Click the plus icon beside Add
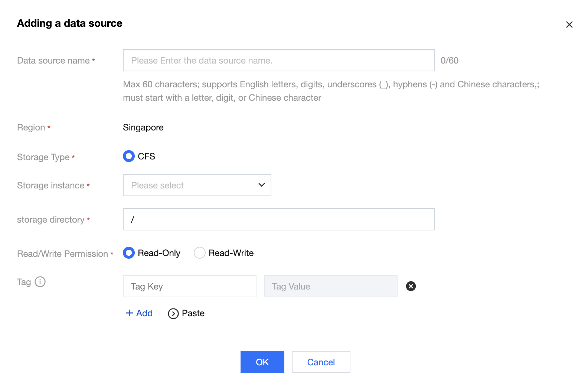Screen dimensions: 588x388 tap(130, 313)
